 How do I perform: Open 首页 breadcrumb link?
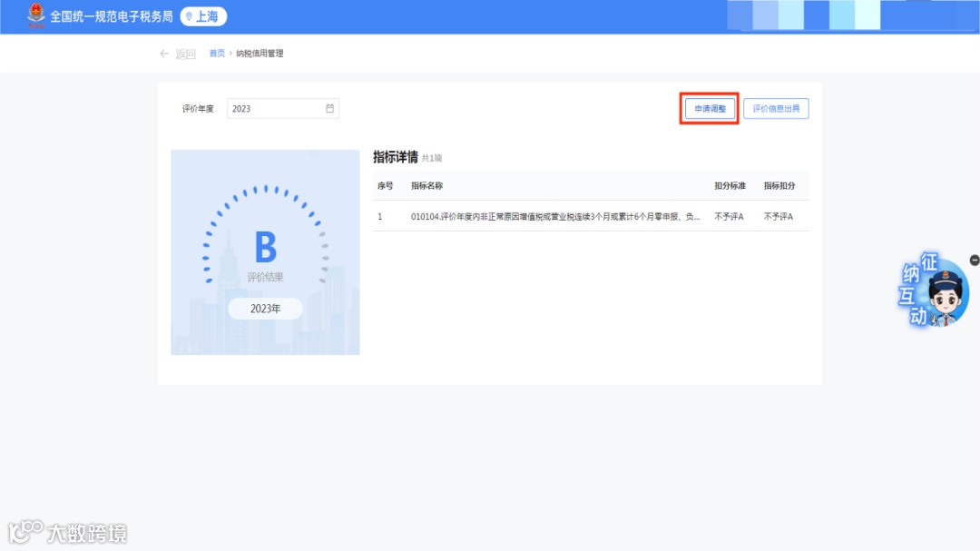click(217, 54)
